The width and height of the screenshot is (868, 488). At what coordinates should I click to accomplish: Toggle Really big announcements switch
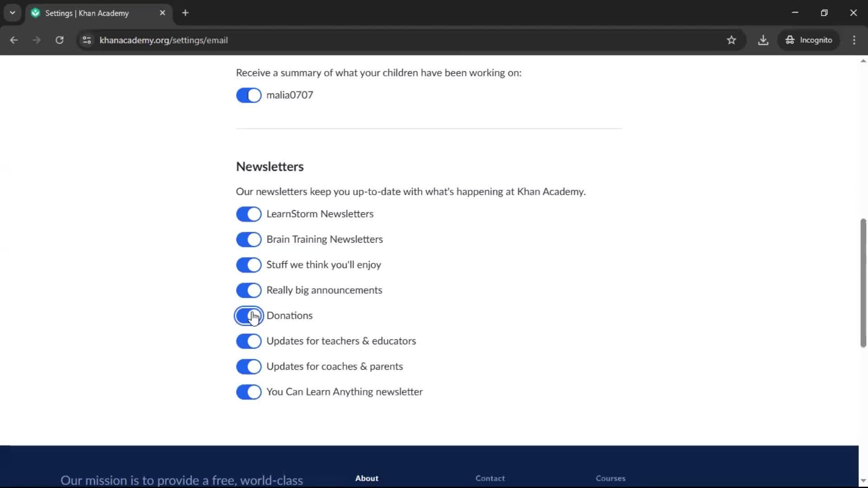[249, 290]
